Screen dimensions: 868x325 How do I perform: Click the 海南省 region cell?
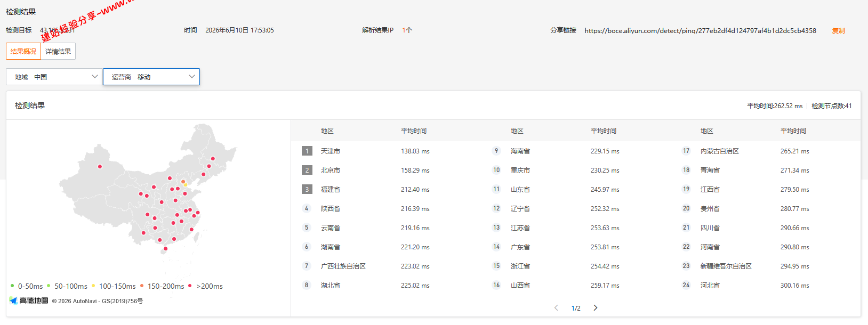click(x=520, y=151)
